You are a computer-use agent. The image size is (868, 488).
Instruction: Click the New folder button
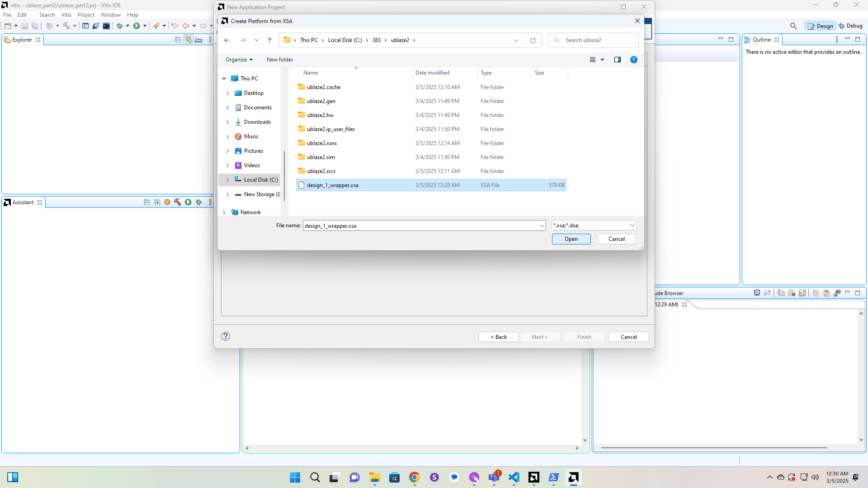coord(280,60)
